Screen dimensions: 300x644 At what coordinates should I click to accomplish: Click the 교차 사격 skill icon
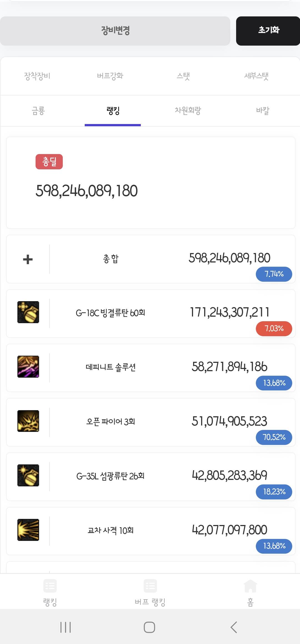(x=28, y=530)
